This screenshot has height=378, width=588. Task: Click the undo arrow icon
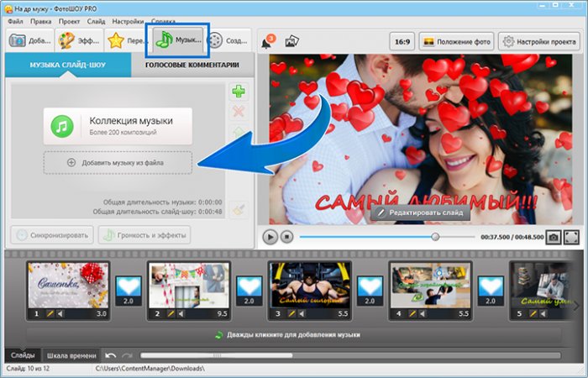tap(112, 356)
